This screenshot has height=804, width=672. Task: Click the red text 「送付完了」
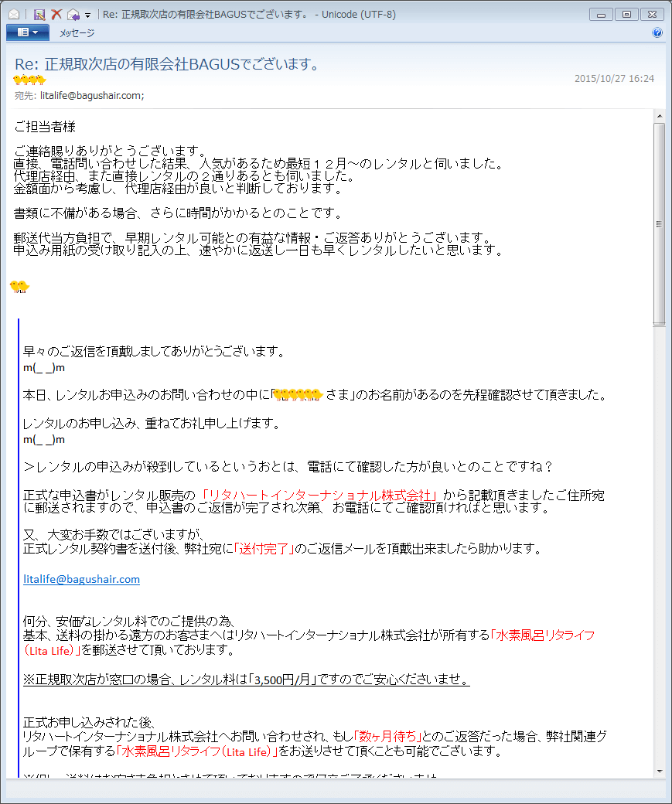coord(264,549)
